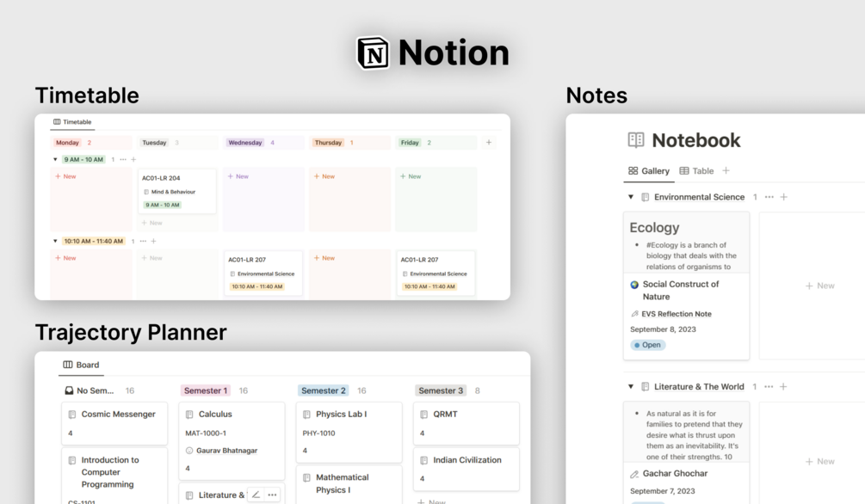Add a new view with plus beside Table
The image size is (865, 504).
tap(726, 171)
